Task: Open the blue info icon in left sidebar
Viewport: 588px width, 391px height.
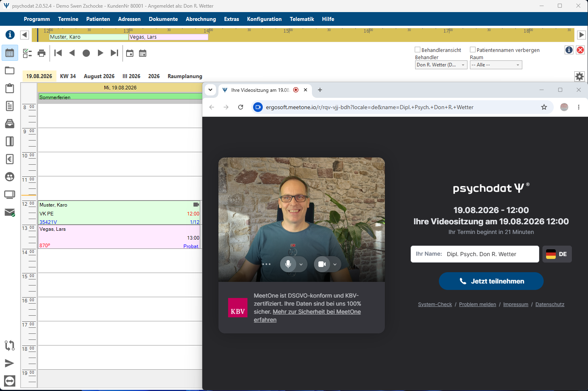Action: point(10,35)
